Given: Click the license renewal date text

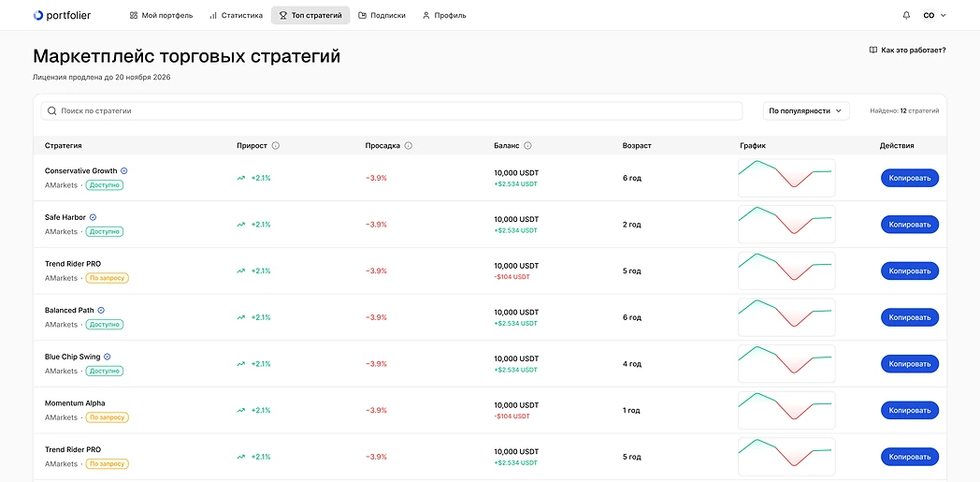Looking at the screenshot, I should 102,78.
